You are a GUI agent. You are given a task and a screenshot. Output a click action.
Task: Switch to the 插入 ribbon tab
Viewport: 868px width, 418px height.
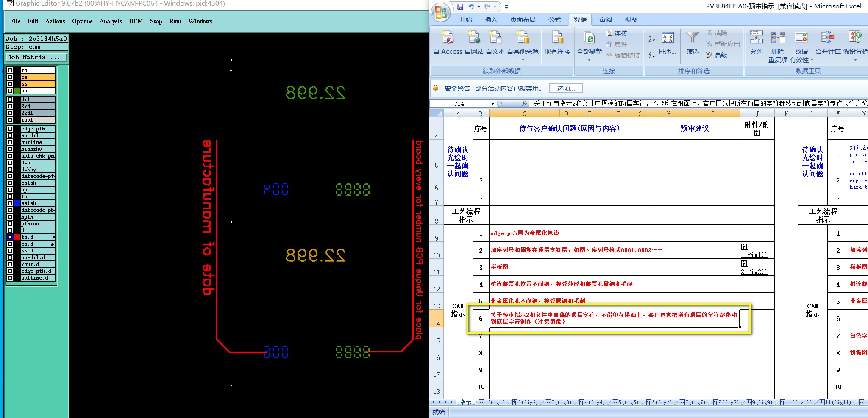[x=491, y=20]
